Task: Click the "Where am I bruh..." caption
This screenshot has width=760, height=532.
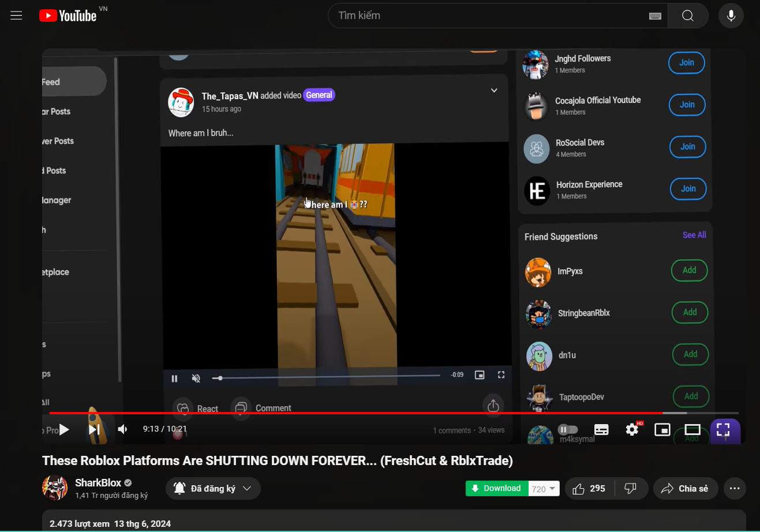Action: point(201,133)
